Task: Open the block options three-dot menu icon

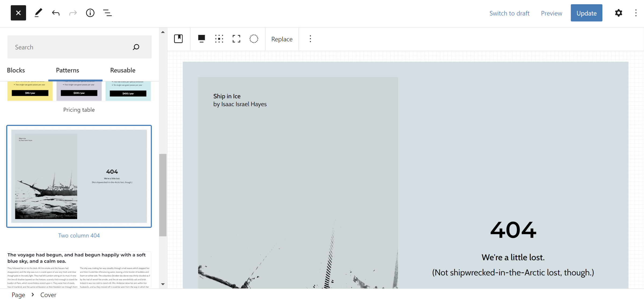Action: coord(310,39)
